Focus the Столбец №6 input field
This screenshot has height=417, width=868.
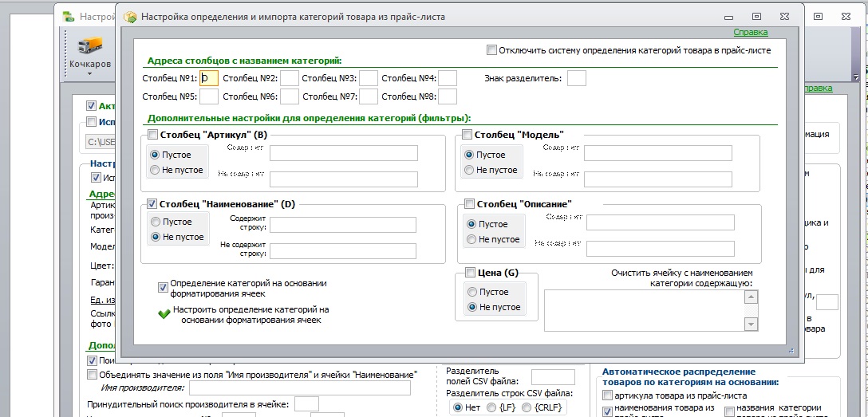289,96
